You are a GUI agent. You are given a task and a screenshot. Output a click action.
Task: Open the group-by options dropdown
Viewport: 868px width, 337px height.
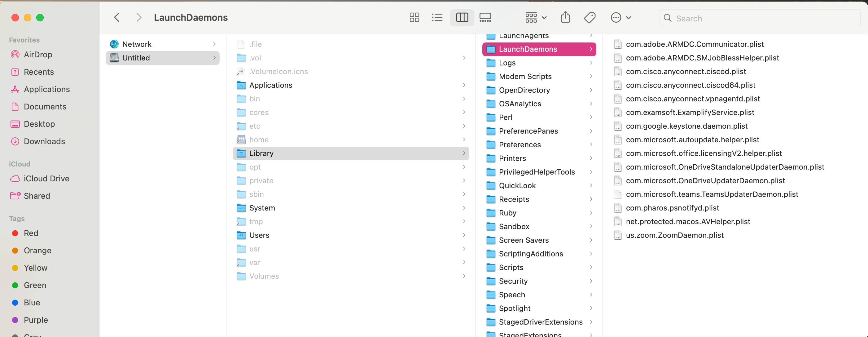click(x=536, y=18)
